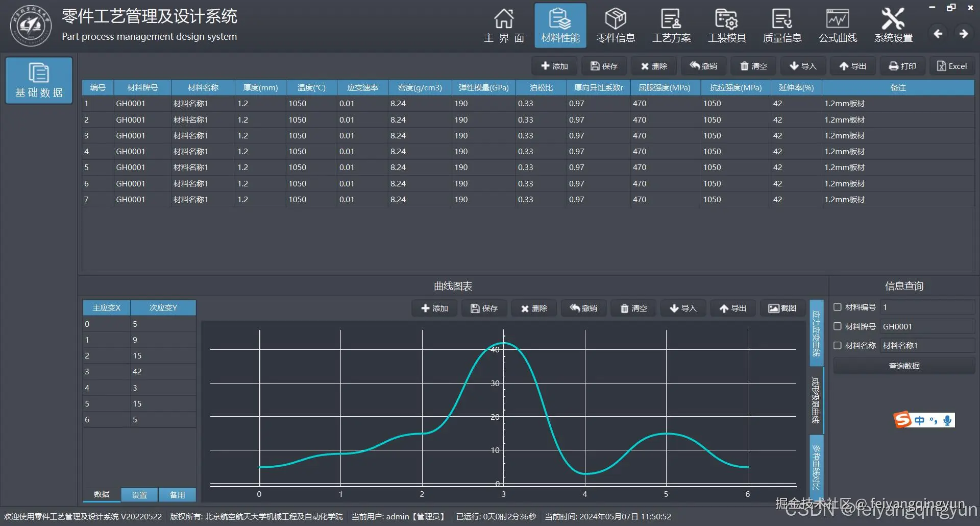Image resolution: width=980 pixels, height=526 pixels.
Task: Select the 成形极限曲线 vertical tab
Action: click(817, 400)
